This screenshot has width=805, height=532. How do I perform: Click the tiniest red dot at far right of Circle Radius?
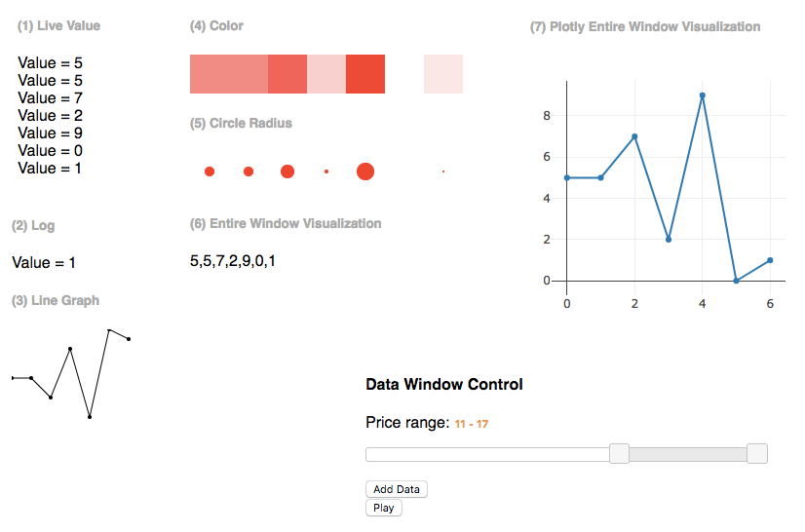click(443, 171)
